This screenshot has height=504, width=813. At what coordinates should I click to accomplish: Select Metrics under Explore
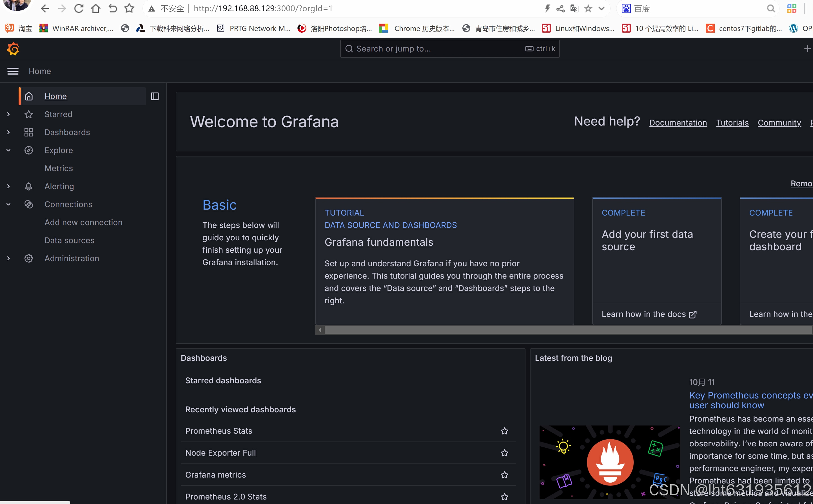tap(59, 168)
